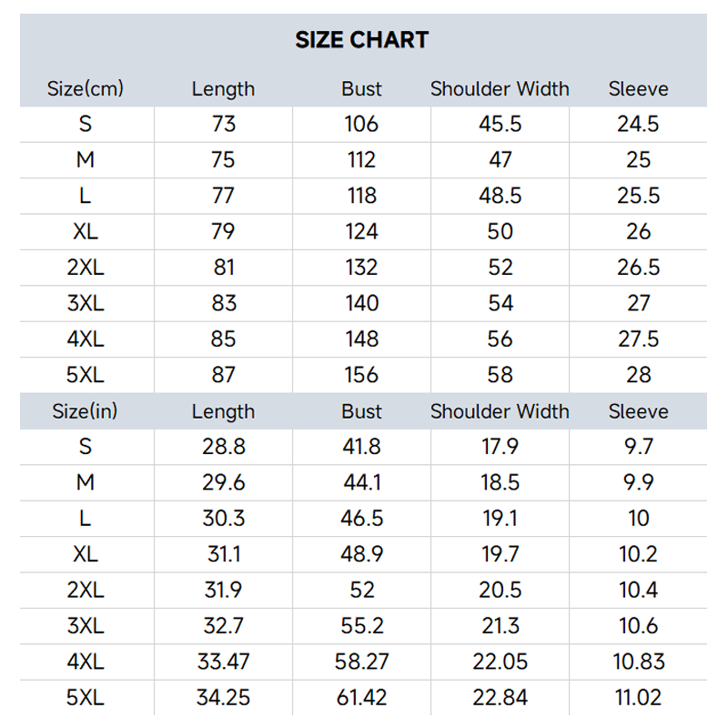
Task: Click the SIZE CHART title
Action: [361, 40]
